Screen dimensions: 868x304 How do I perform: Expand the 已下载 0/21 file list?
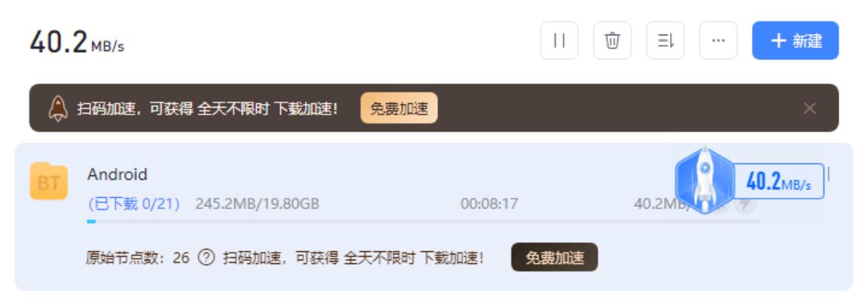[134, 204]
